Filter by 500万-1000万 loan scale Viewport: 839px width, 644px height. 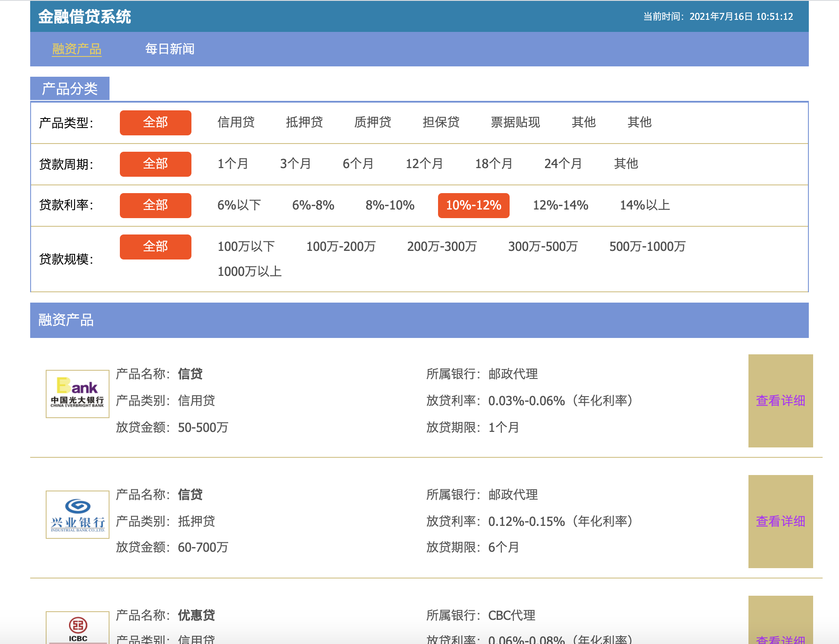click(648, 247)
